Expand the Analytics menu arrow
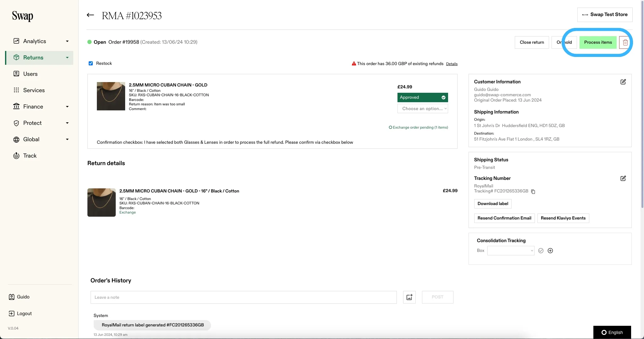This screenshot has width=644, height=339. tap(67, 41)
